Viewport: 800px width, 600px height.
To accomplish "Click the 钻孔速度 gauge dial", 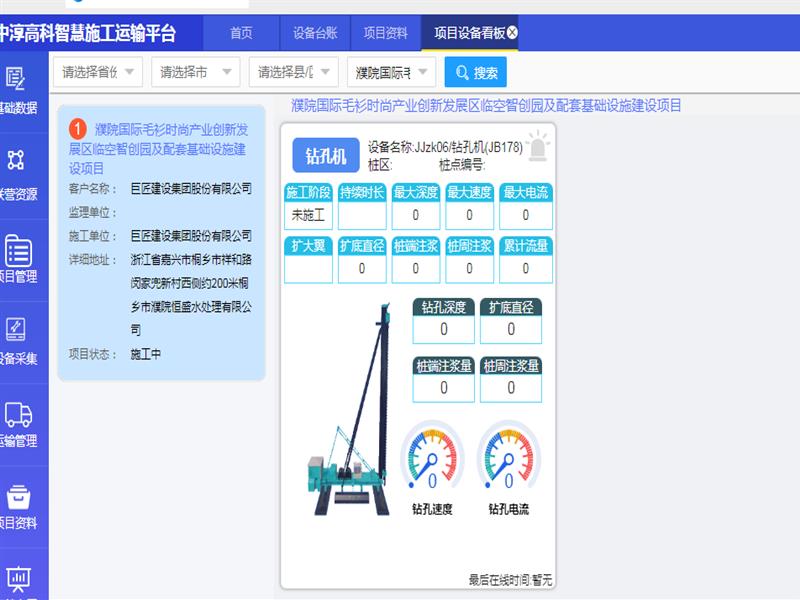I will pyautogui.click(x=432, y=457).
